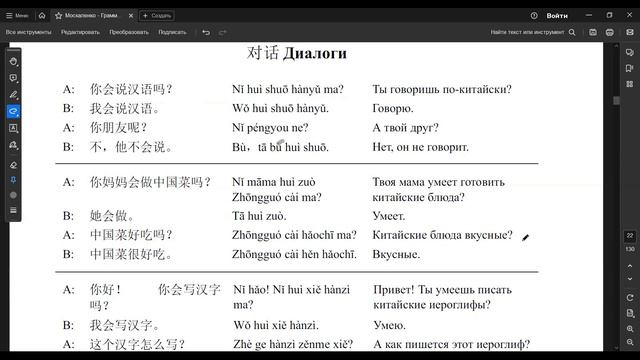Click the Создать new tab button
This screenshot has width=640, height=360.
point(157,16)
